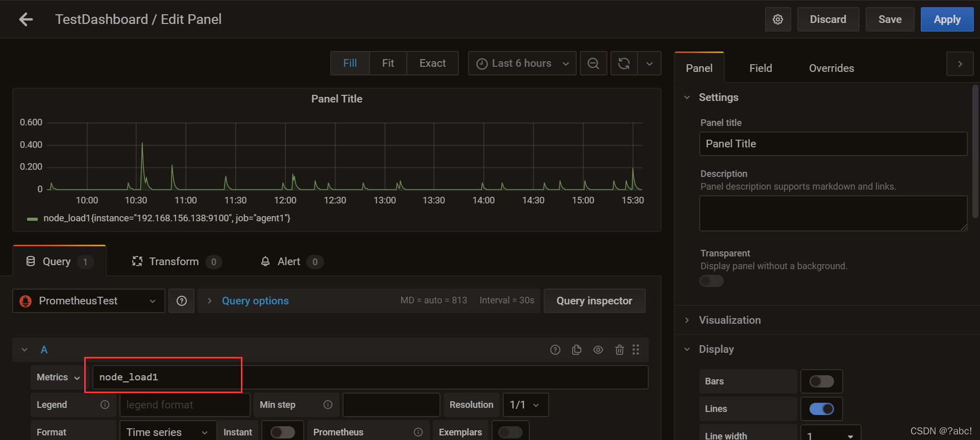980x440 pixels.
Task: Select Fill view mode
Action: click(x=350, y=63)
